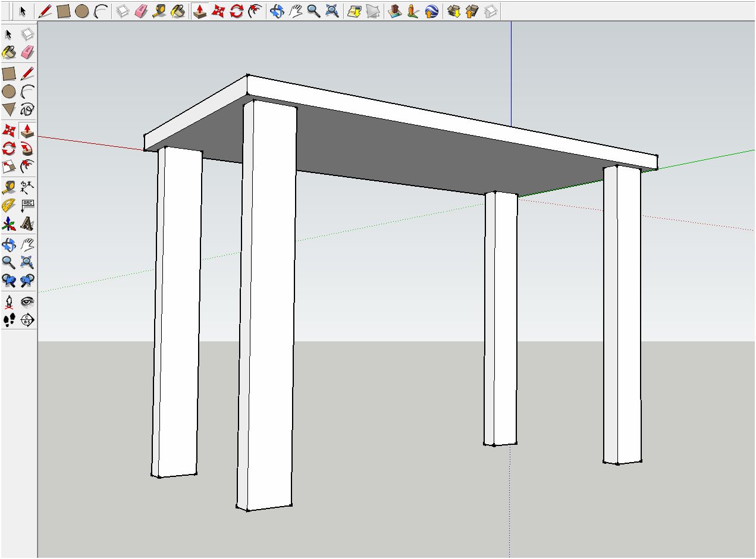
Task: Select Offset in the Large Tool Set
Action: coord(27,167)
